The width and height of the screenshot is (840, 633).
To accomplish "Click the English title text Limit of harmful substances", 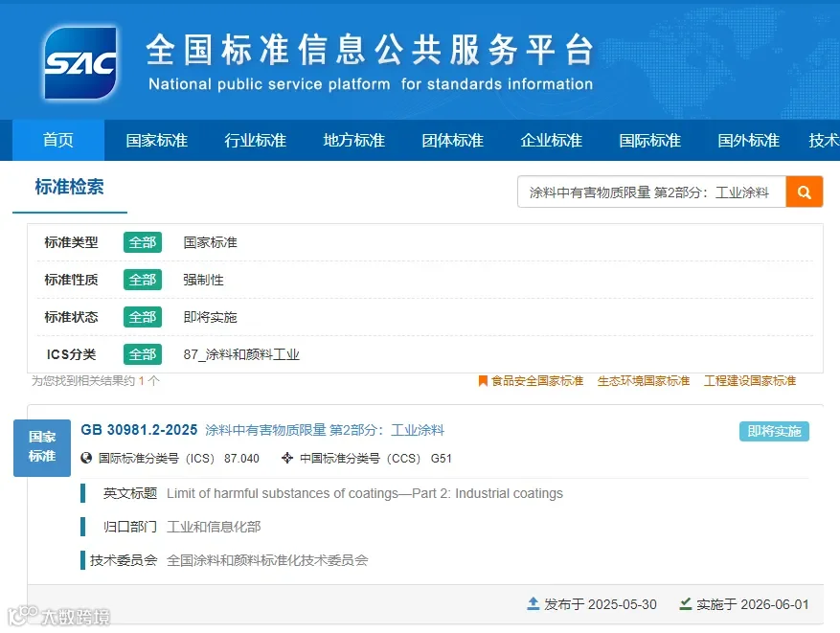I will [x=365, y=493].
